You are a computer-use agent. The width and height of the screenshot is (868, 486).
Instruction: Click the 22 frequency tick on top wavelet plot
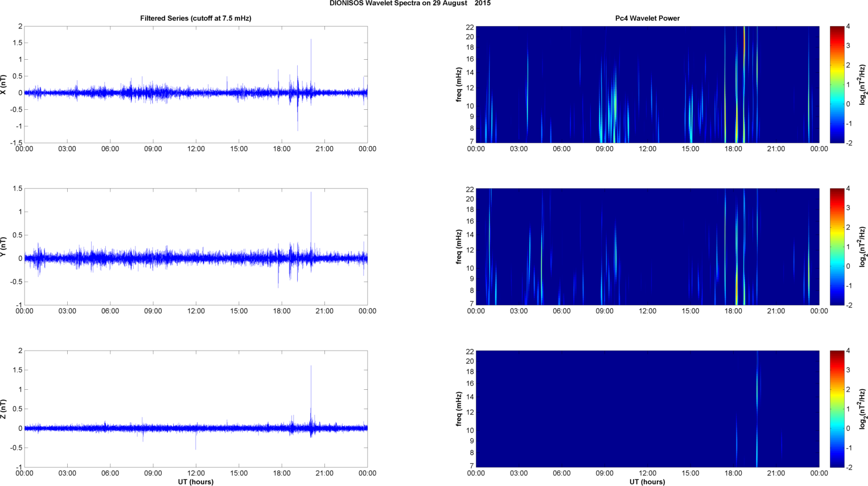point(470,27)
